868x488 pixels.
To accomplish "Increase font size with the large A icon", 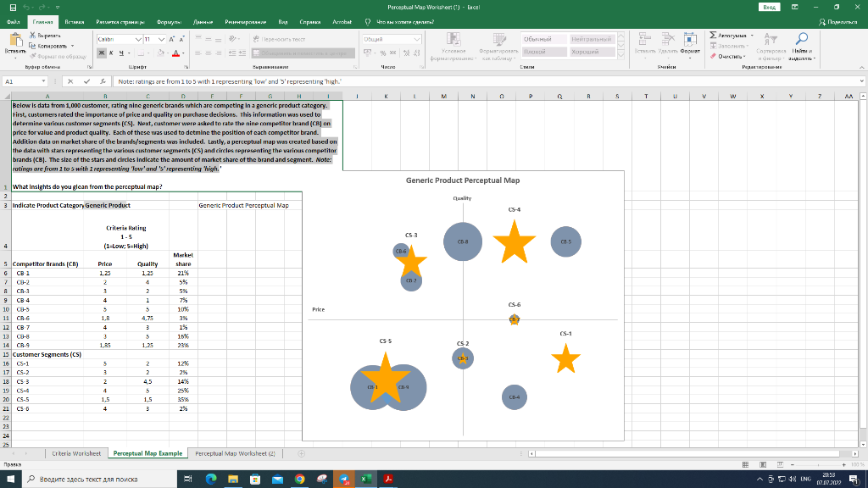I will [171, 39].
